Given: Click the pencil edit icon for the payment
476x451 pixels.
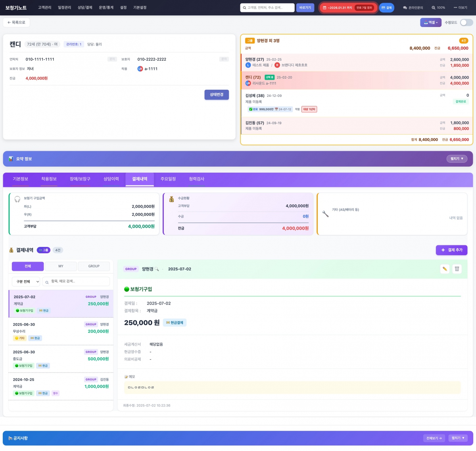Looking at the screenshot, I should (x=445, y=269).
